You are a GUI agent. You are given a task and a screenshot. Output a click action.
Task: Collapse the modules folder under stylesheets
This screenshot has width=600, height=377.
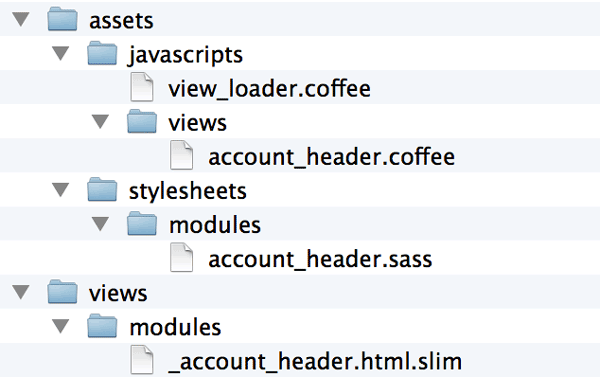coord(101,224)
